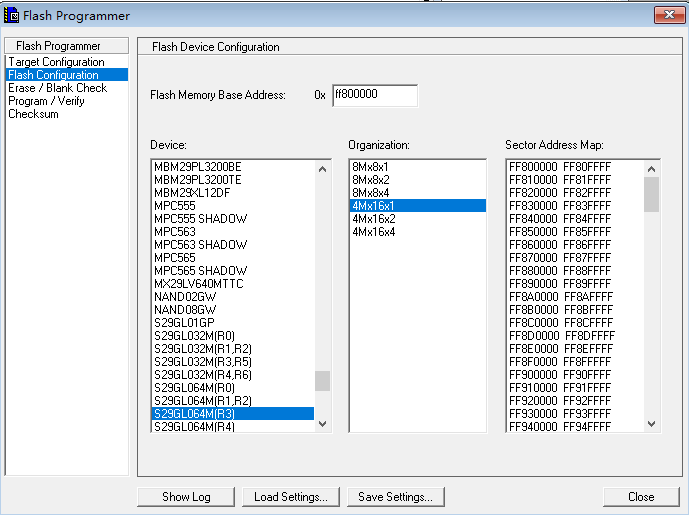
Task: Select sector FF800000 FF80FFFF
Action: pyautogui.click(x=575, y=167)
